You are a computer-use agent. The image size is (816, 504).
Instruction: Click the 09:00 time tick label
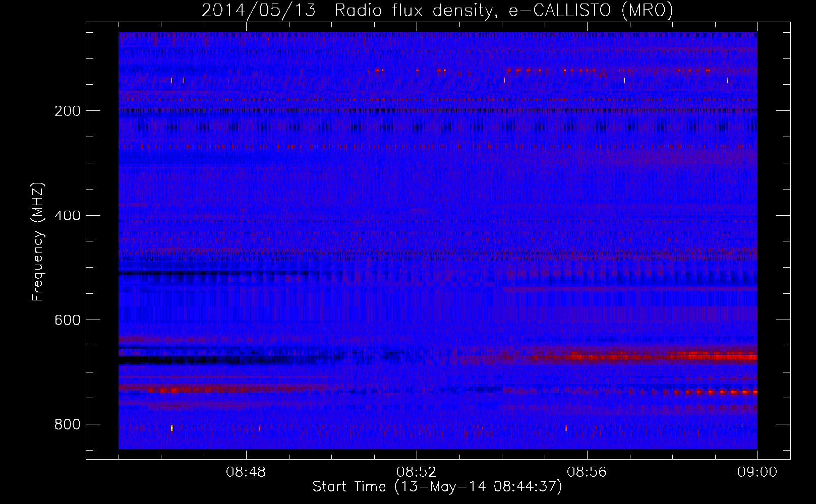757,472
